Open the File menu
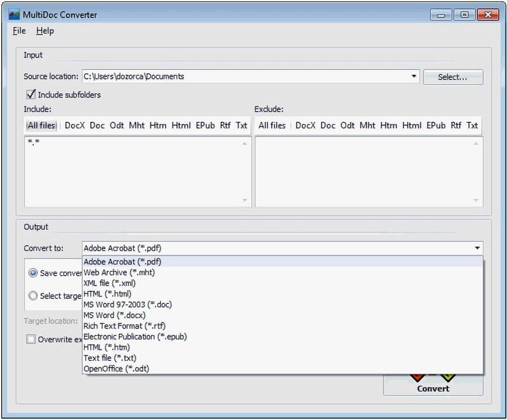The height and width of the screenshot is (420, 507). click(x=19, y=31)
